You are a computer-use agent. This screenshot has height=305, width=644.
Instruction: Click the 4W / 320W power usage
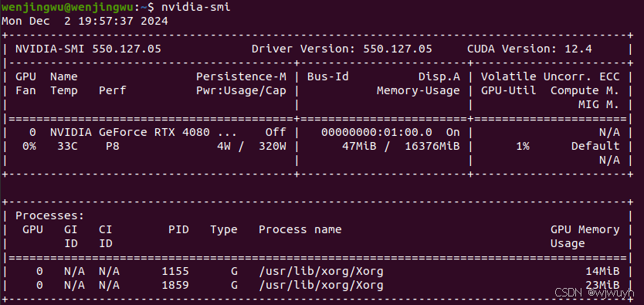tap(252, 146)
